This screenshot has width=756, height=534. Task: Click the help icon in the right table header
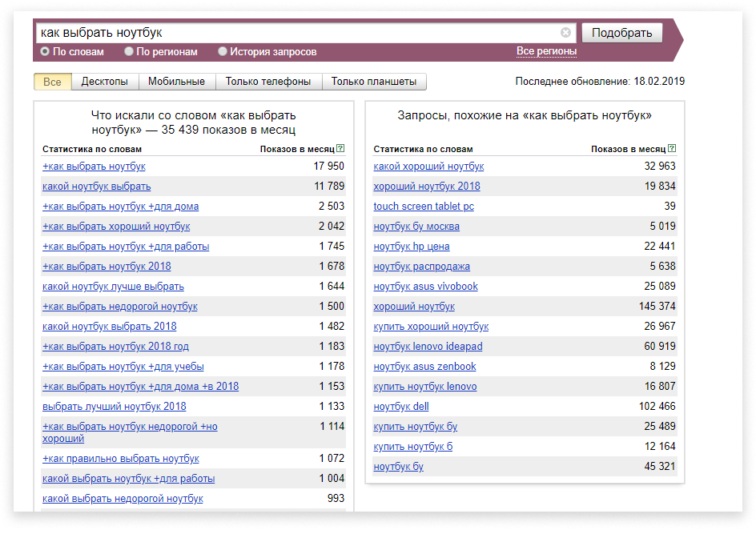(x=672, y=148)
